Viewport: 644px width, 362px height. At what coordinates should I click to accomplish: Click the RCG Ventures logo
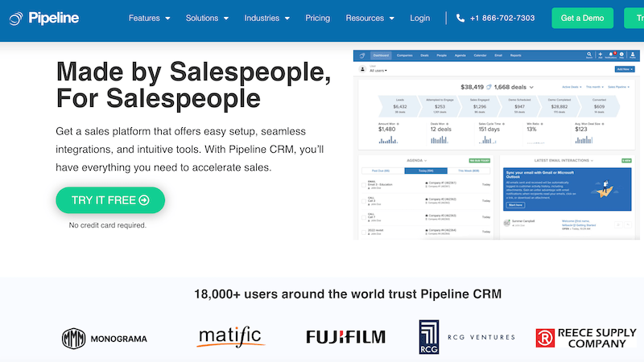click(x=467, y=337)
